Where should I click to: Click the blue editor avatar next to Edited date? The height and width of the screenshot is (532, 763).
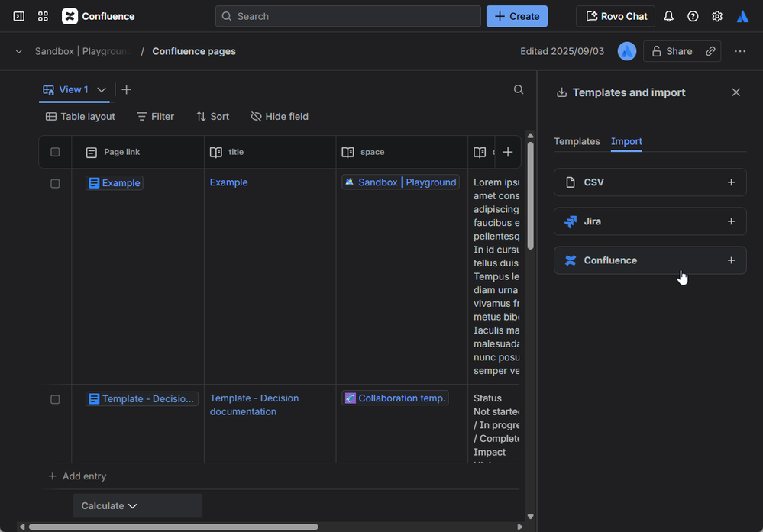627,51
